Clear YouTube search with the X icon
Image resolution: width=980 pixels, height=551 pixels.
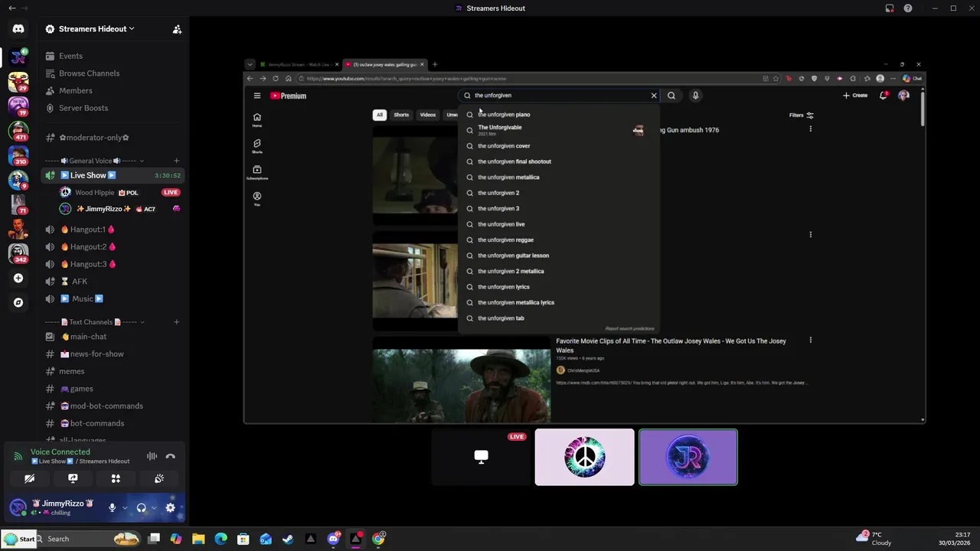654,96
